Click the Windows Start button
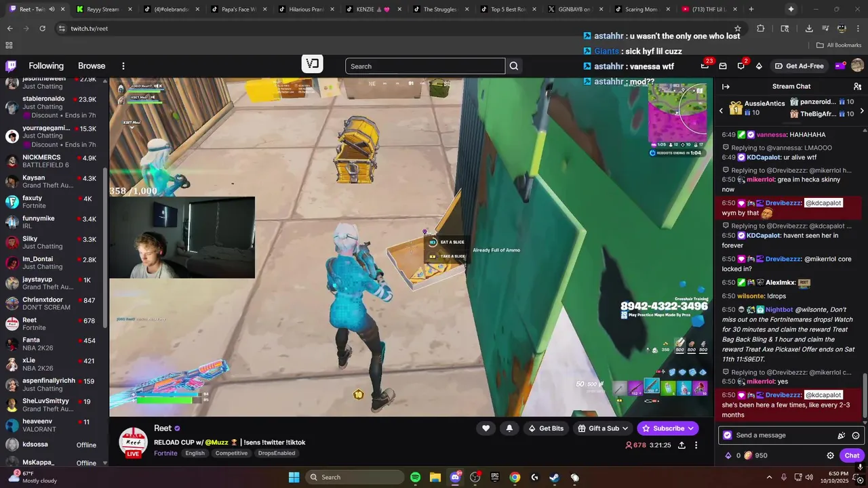This screenshot has width=868, height=488. 294,477
